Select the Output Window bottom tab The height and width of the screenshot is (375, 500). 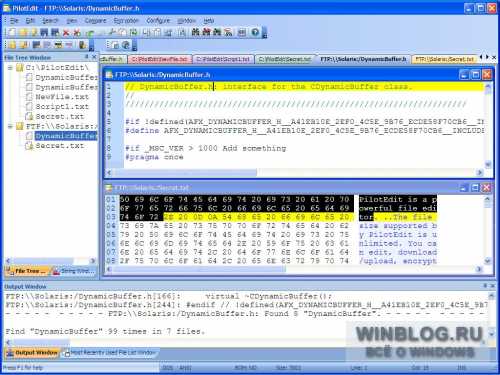coord(32,353)
